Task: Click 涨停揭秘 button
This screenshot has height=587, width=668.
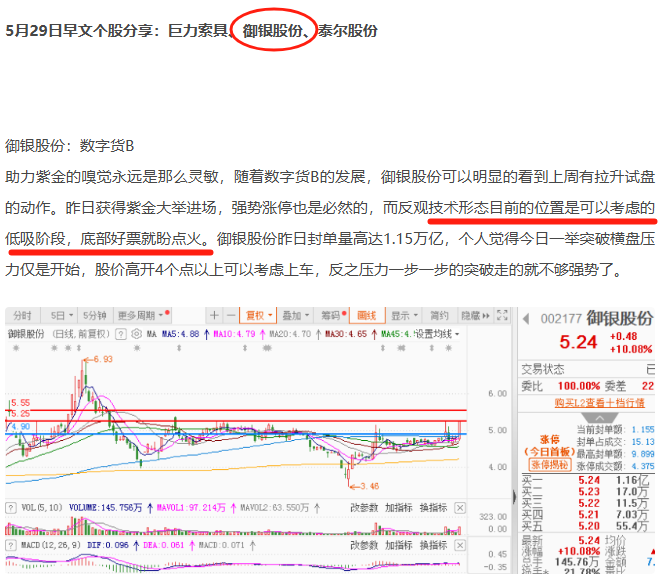Action: click(x=550, y=465)
